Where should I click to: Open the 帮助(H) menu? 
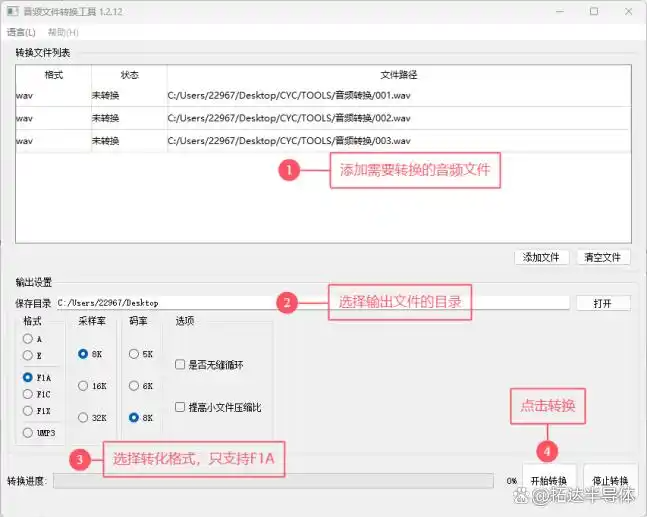(62, 32)
